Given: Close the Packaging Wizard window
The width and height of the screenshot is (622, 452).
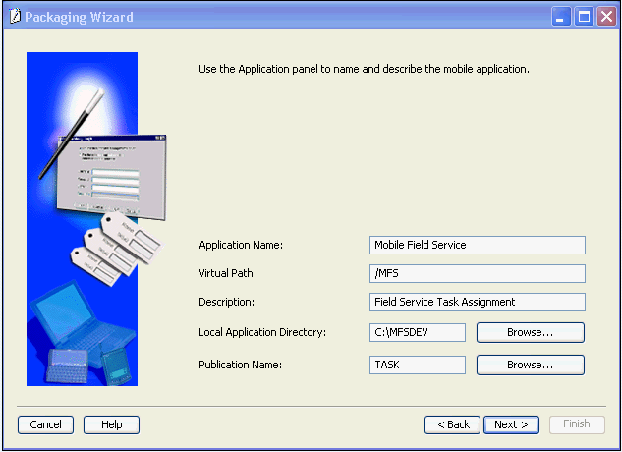Looking at the screenshot, I should [x=607, y=17].
